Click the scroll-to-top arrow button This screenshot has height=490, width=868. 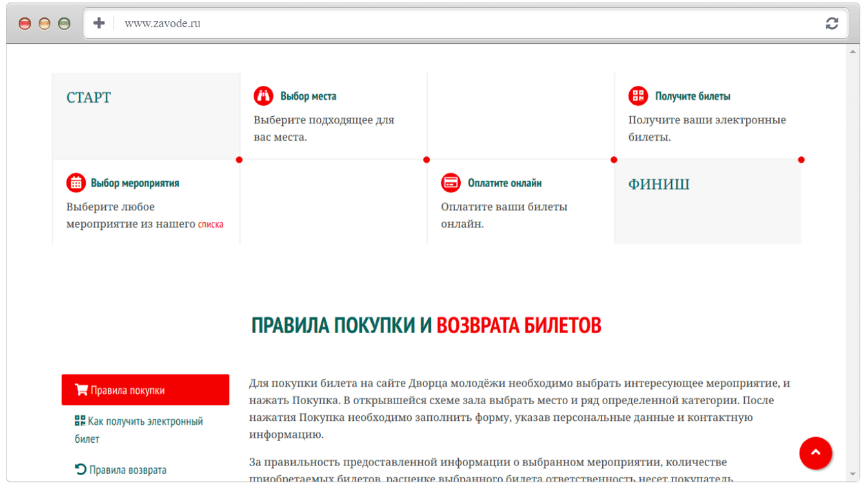tap(816, 453)
